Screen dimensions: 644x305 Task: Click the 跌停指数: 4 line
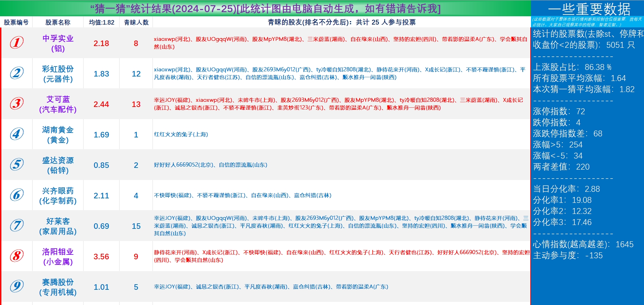pyautogui.click(x=557, y=123)
